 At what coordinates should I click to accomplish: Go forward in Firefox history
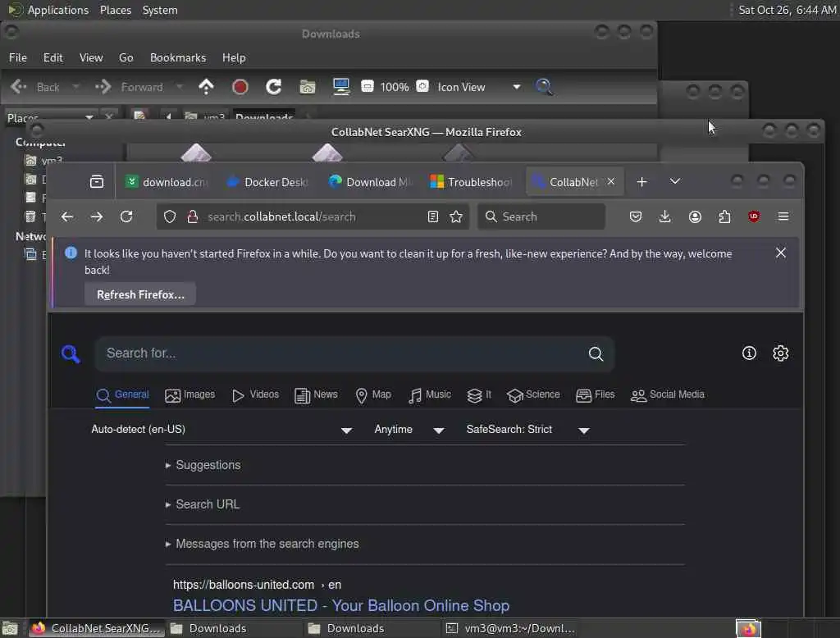click(x=97, y=216)
